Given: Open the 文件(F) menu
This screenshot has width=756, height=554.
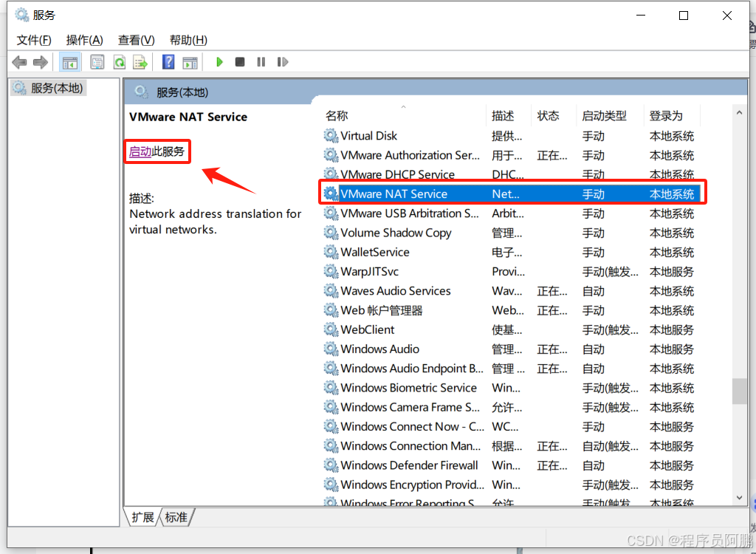Looking at the screenshot, I should [34, 40].
